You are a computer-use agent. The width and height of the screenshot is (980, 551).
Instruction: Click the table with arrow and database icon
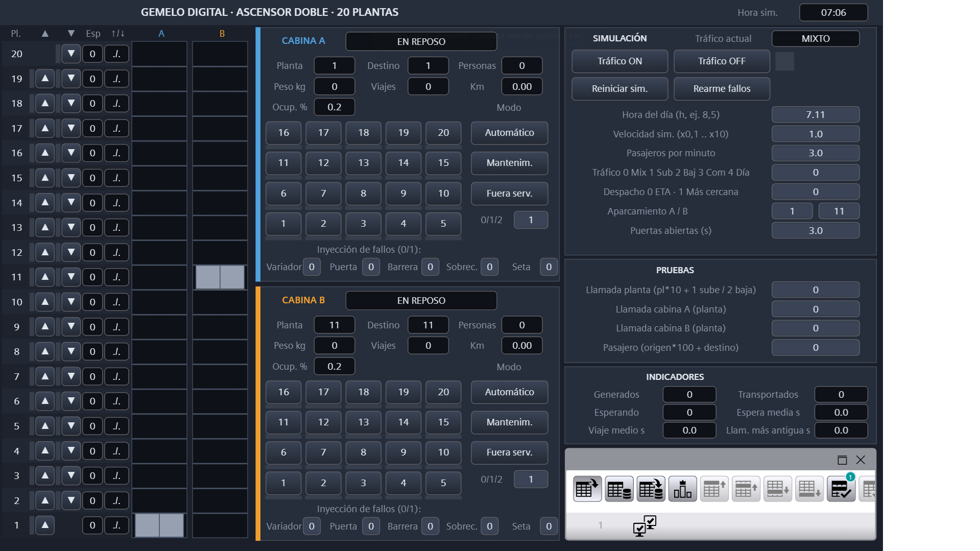point(651,489)
